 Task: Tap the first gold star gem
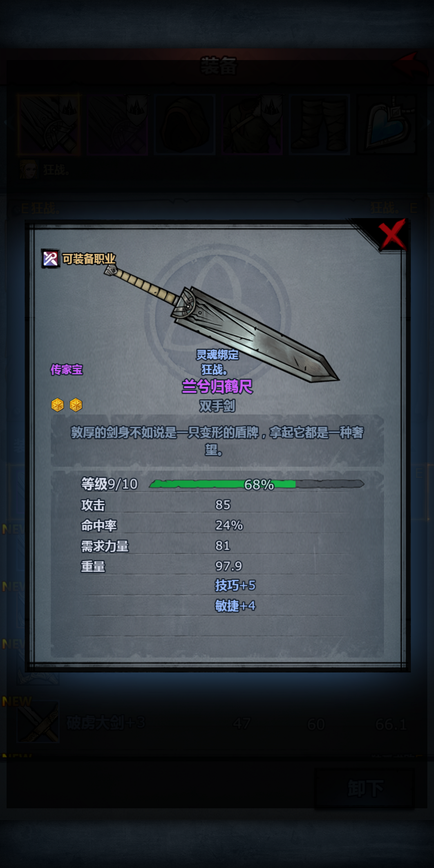pyautogui.click(x=58, y=405)
